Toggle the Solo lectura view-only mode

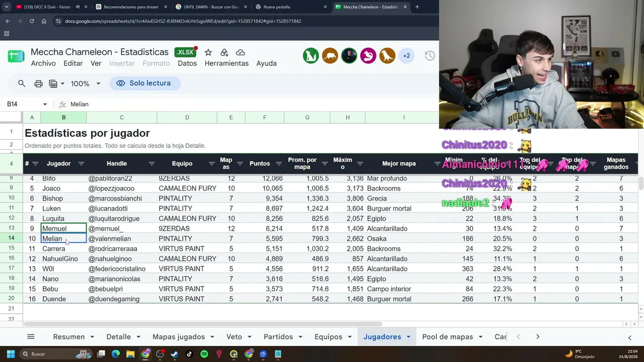tap(145, 83)
